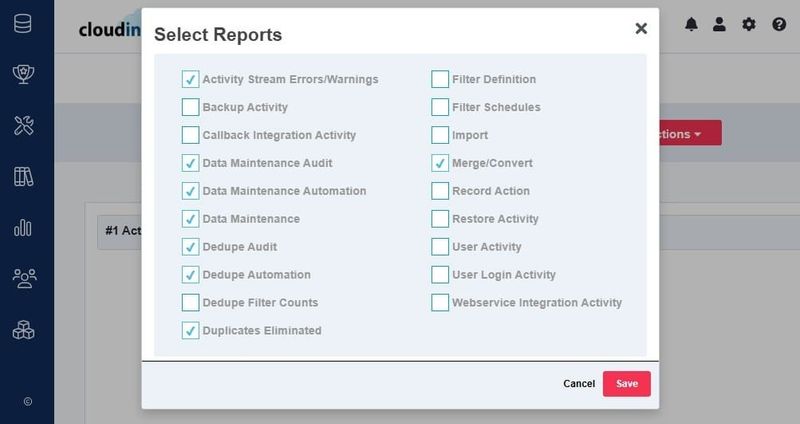Uncheck Data Maintenance Automation
Image resolution: width=800 pixels, height=424 pixels.
click(x=190, y=191)
